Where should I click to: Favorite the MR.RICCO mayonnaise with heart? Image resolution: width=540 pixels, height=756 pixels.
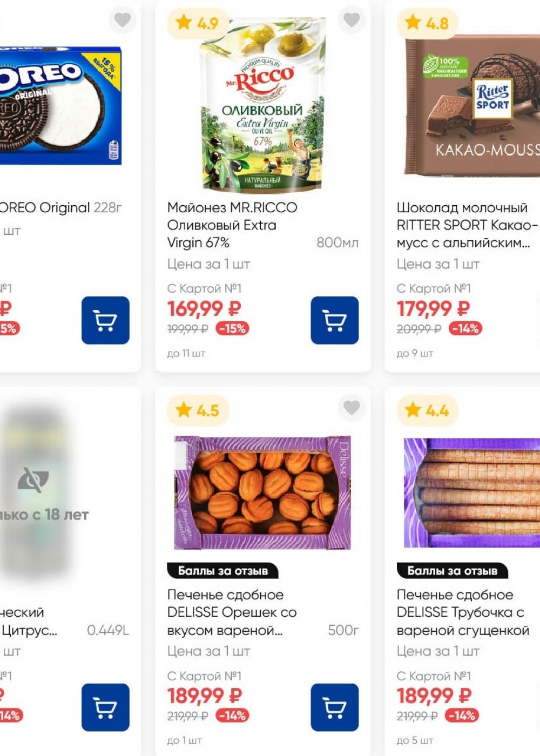point(352,19)
